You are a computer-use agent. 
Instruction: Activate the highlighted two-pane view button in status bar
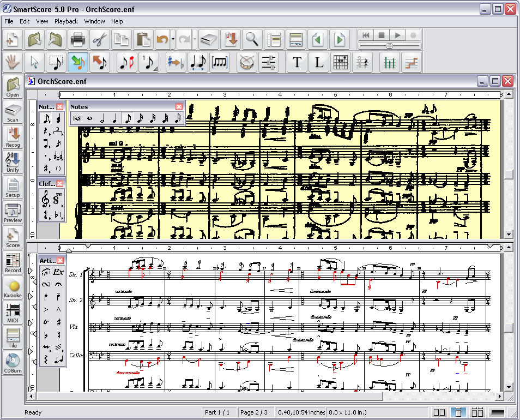click(458, 412)
